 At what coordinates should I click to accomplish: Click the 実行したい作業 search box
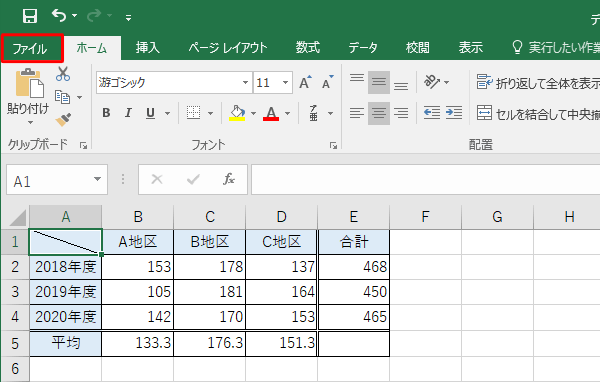556,48
